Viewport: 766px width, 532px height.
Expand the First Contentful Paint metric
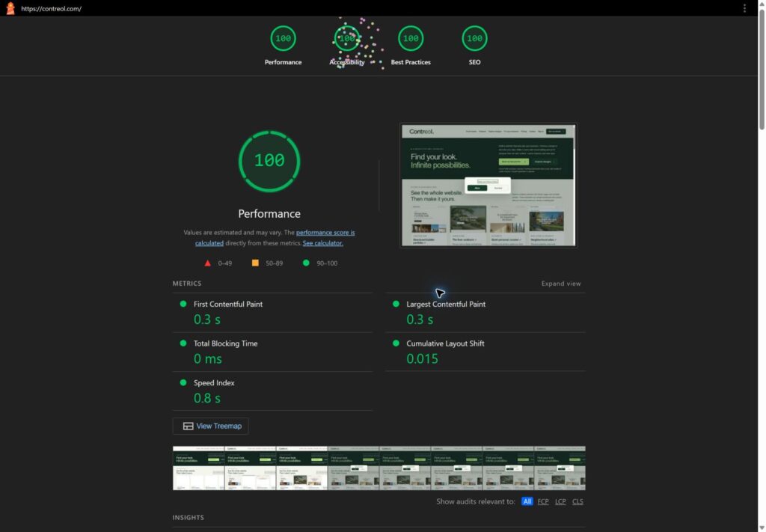click(272, 313)
